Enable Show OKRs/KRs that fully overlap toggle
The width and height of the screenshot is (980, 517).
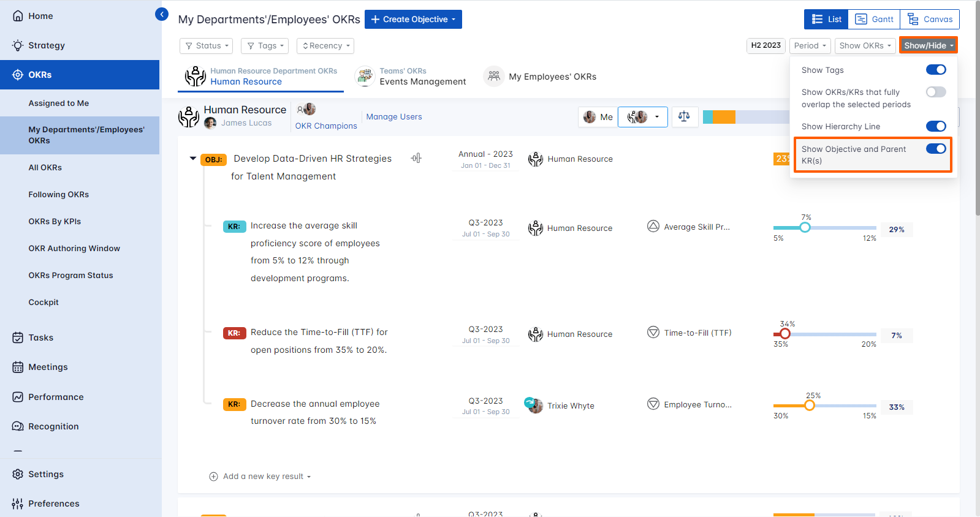[935, 92]
